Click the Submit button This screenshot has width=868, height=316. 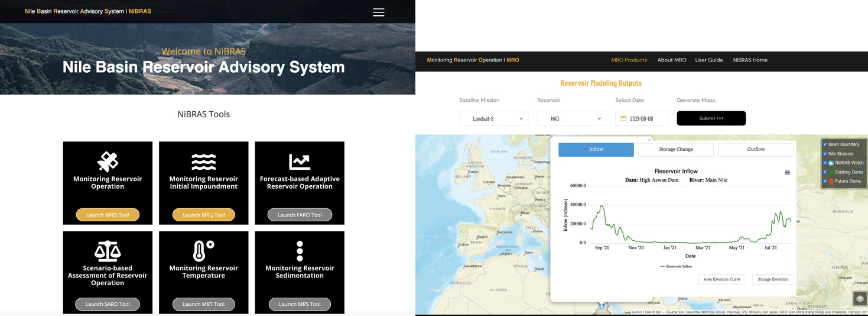pyautogui.click(x=711, y=118)
